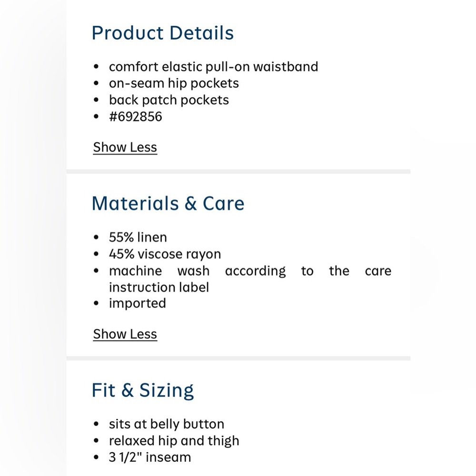
Task: Click the imported list item
Action: pyautogui.click(x=138, y=304)
